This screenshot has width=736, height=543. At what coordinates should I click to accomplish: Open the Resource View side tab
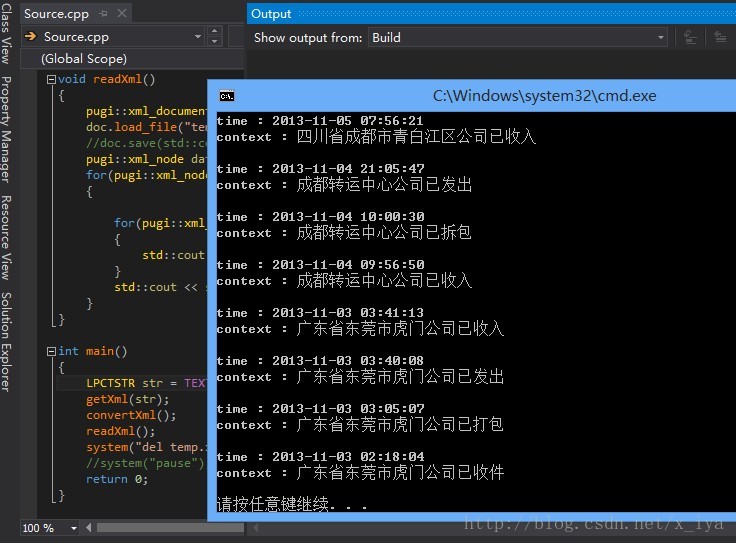pyautogui.click(x=6, y=237)
